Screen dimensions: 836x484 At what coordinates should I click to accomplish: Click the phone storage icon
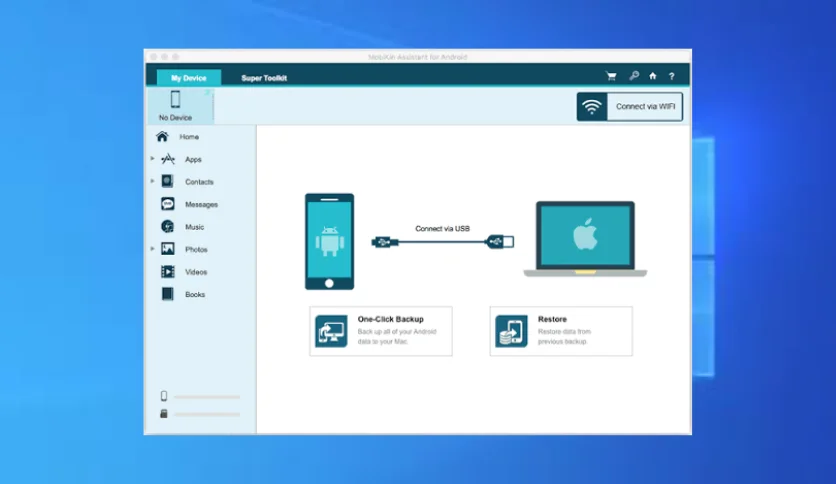pyautogui.click(x=164, y=396)
